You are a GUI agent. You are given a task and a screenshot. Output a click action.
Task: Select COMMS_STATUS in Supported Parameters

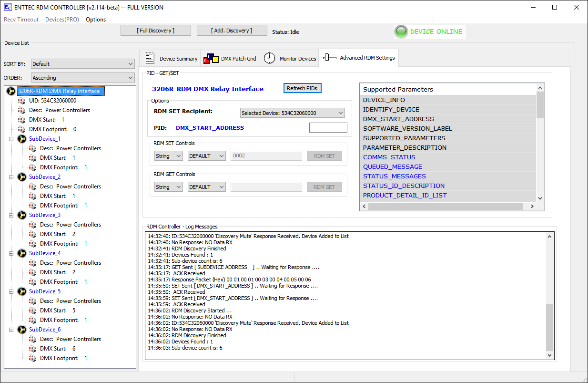389,157
